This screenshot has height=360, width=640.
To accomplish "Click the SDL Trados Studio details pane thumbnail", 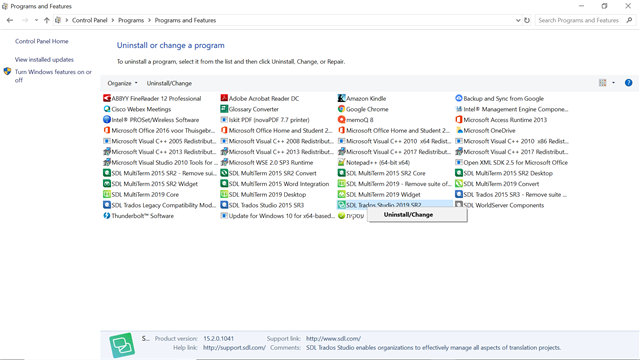I will pos(122,345).
